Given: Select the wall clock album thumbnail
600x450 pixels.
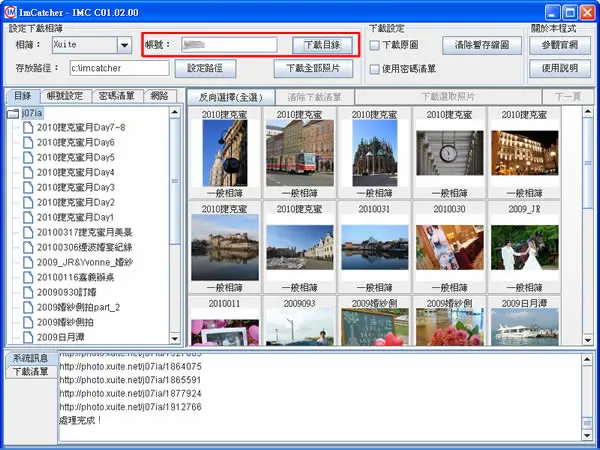Looking at the screenshot, I should 450,153.
